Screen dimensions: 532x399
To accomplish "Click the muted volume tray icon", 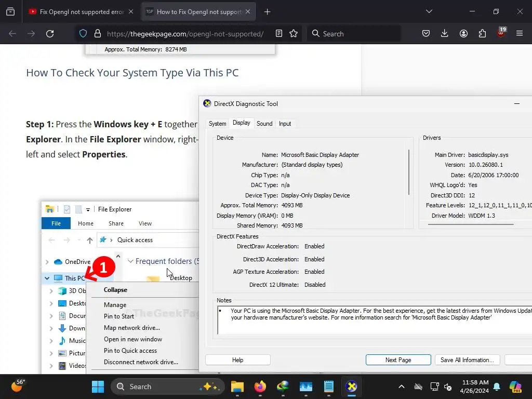I will pos(448,387).
